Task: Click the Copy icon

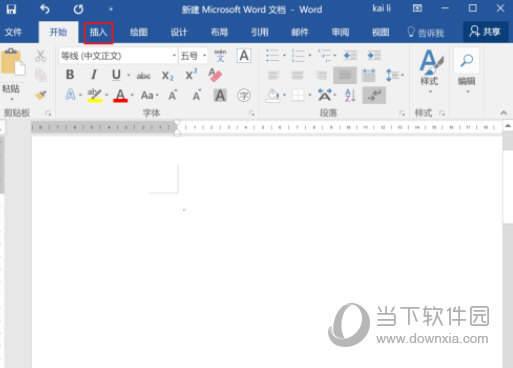Action: (x=41, y=75)
